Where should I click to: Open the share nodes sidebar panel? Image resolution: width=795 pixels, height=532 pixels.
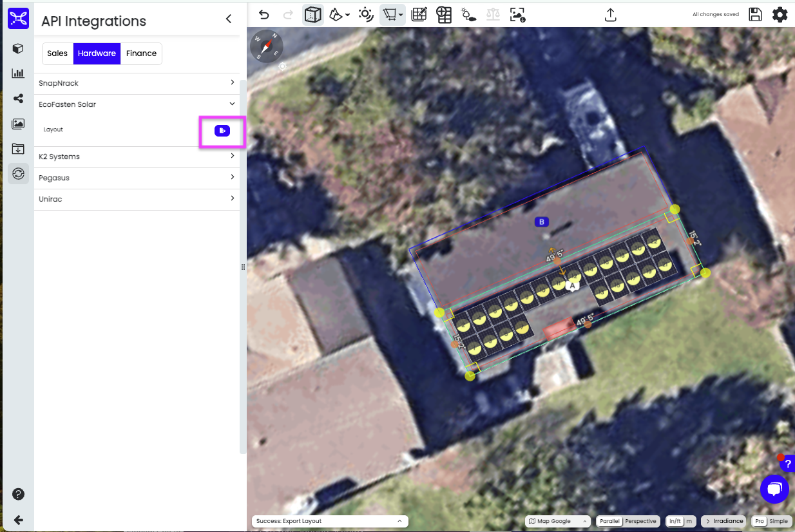[18, 99]
